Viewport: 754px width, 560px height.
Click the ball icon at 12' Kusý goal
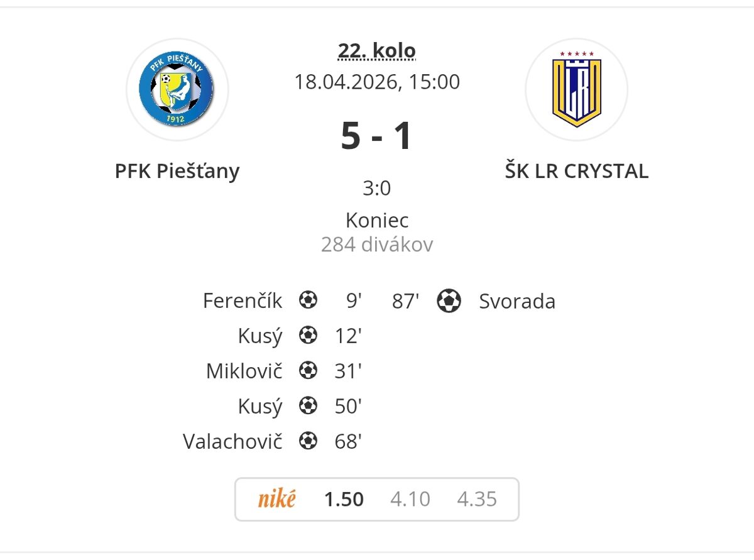pyautogui.click(x=309, y=336)
